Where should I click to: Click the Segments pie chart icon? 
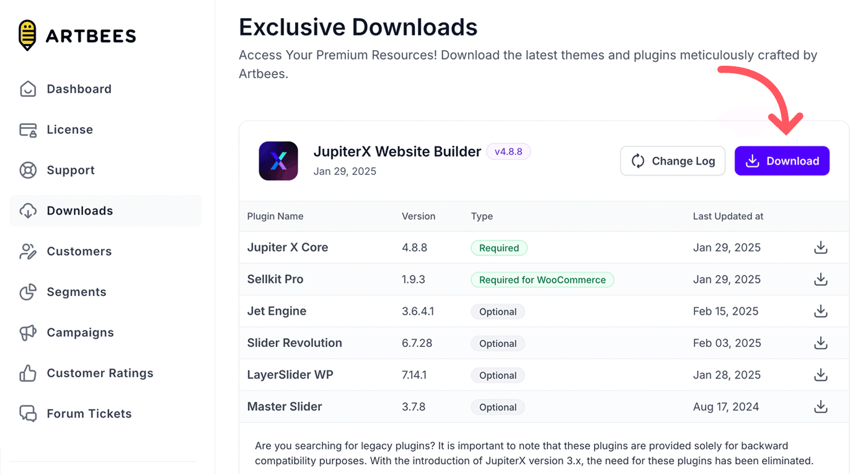pos(28,292)
